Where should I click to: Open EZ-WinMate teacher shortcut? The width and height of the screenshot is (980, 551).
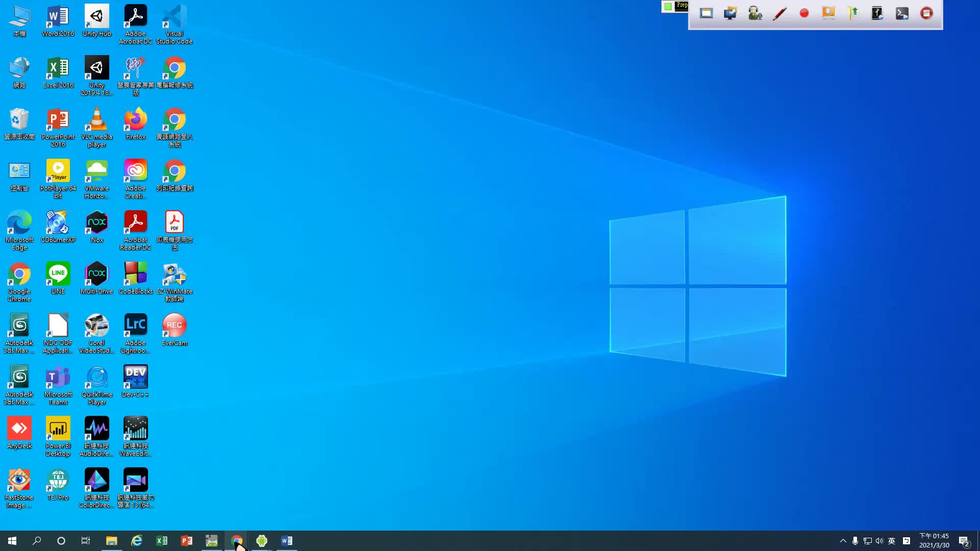coord(174,283)
